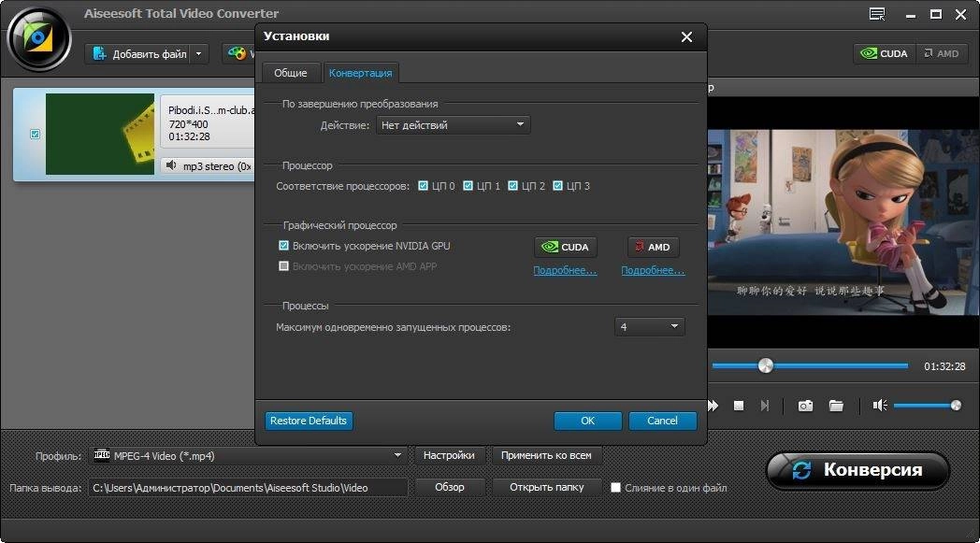980x543 pixels.
Task: Click the Aiseesoft application logo icon
Action: tap(38, 38)
